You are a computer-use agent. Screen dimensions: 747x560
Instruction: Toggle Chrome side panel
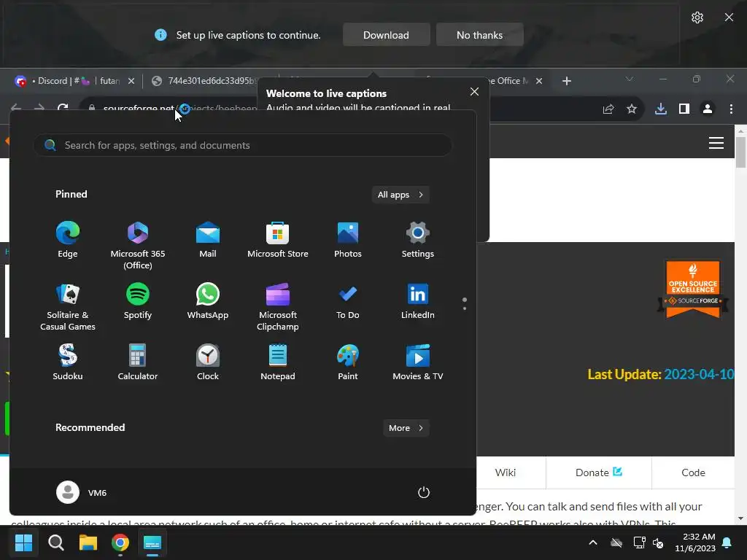[684, 109]
